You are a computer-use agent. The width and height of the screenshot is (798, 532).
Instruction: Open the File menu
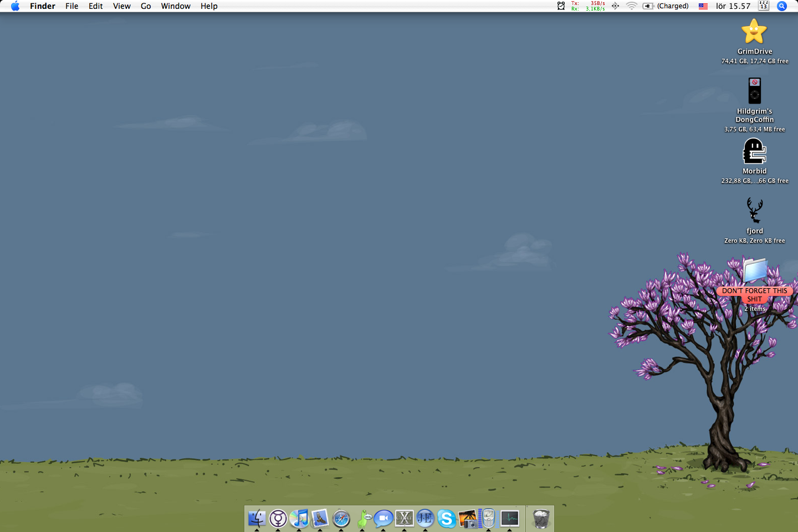(71, 6)
